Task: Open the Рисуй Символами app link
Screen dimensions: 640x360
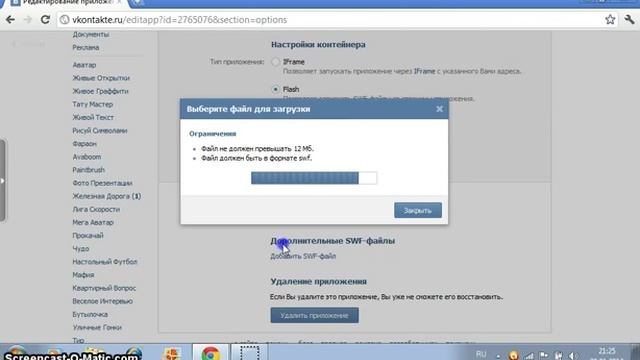Action: 100,131
